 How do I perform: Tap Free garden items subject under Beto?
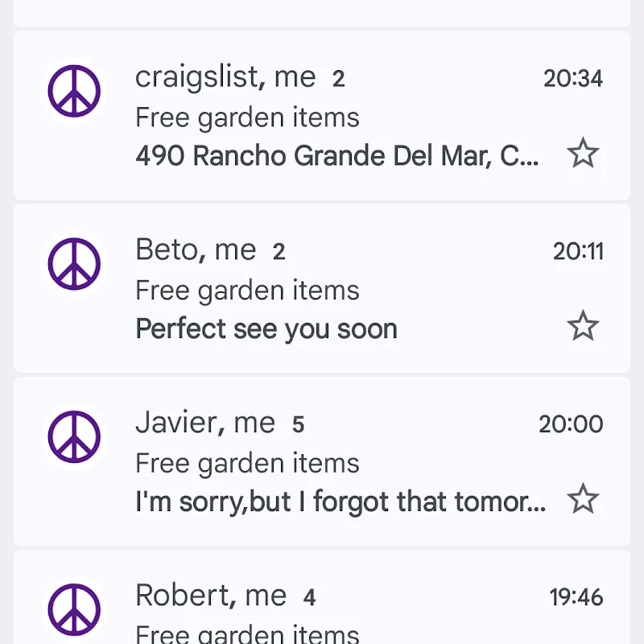click(x=247, y=291)
